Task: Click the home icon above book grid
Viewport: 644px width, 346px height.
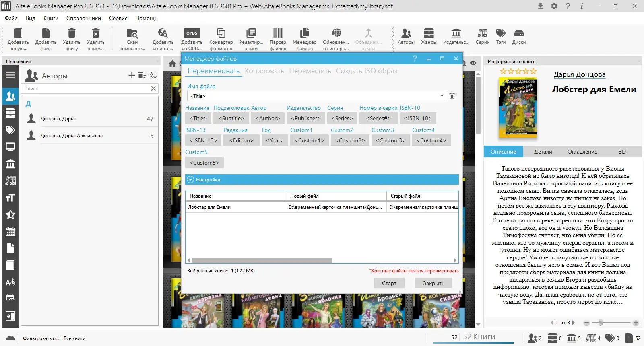Action: 173,64
